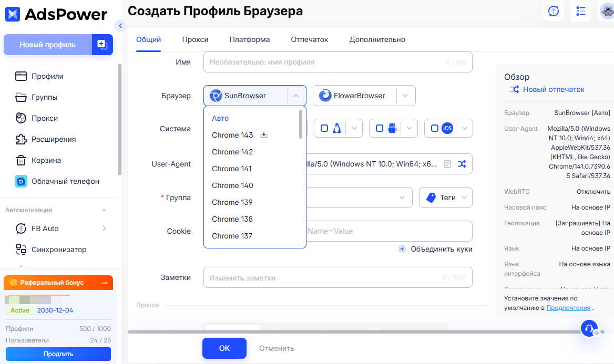
Task: Click Отменить to cancel
Action: pos(277,348)
